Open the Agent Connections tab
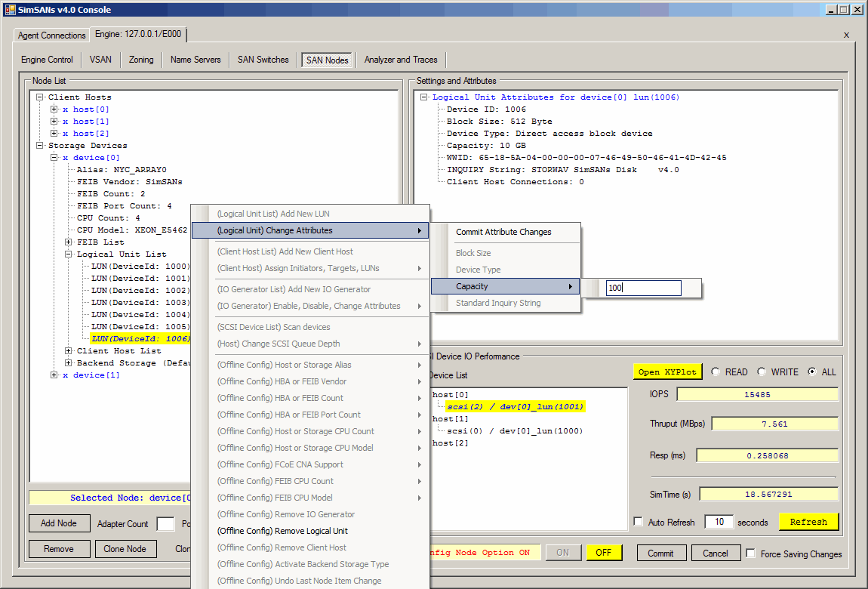868x589 pixels. pos(52,35)
